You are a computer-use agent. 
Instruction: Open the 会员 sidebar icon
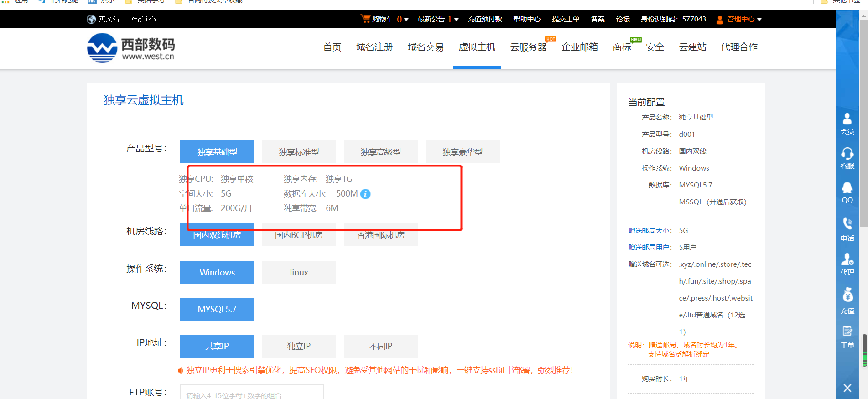(x=847, y=124)
